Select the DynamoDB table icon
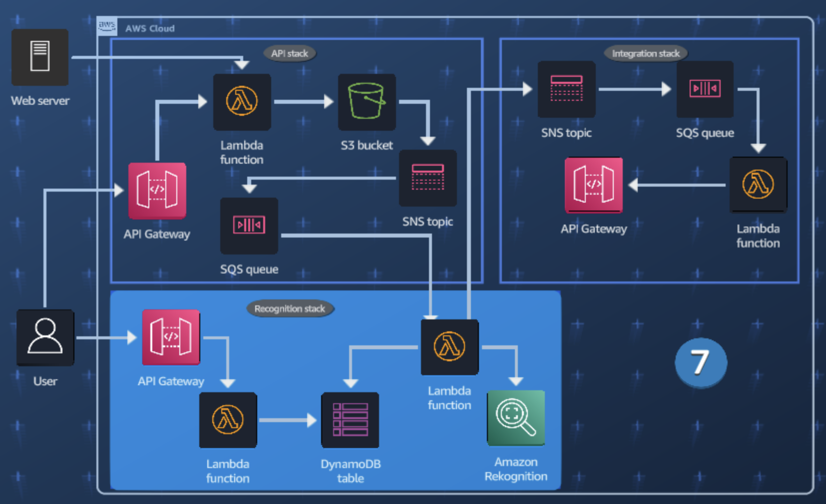Image resolution: width=826 pixels, height=504 pixels. pyautogui.click(x=350, y=420)
